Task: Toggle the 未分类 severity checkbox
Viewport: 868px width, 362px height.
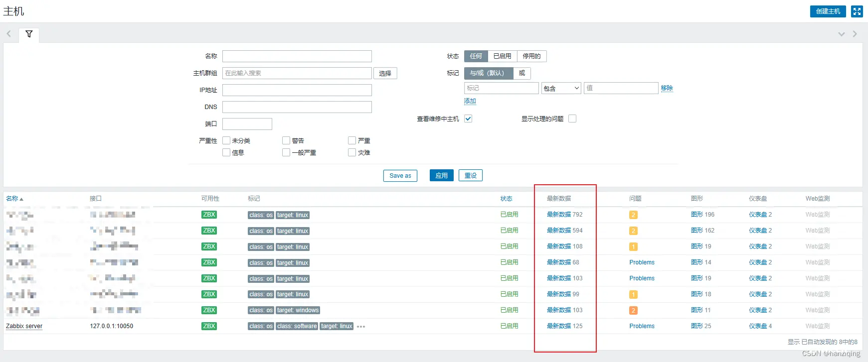Action: [x=226, y=140]
